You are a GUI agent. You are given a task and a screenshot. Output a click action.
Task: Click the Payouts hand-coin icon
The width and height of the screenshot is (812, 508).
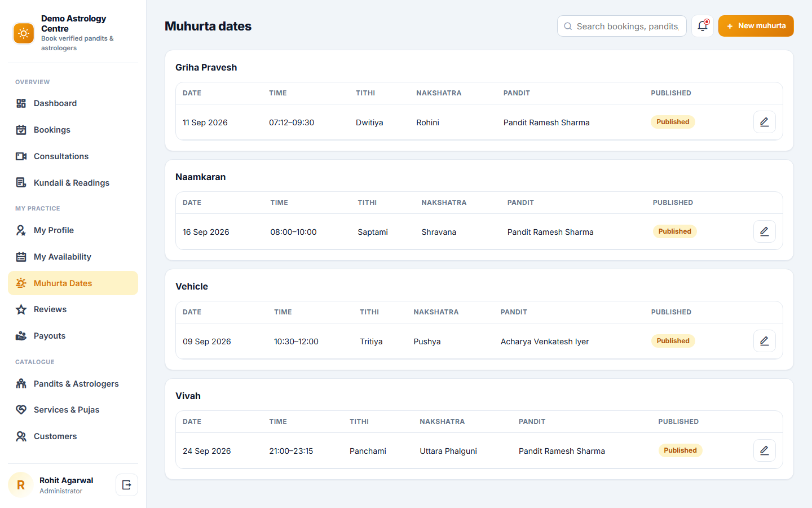(21, 336)
